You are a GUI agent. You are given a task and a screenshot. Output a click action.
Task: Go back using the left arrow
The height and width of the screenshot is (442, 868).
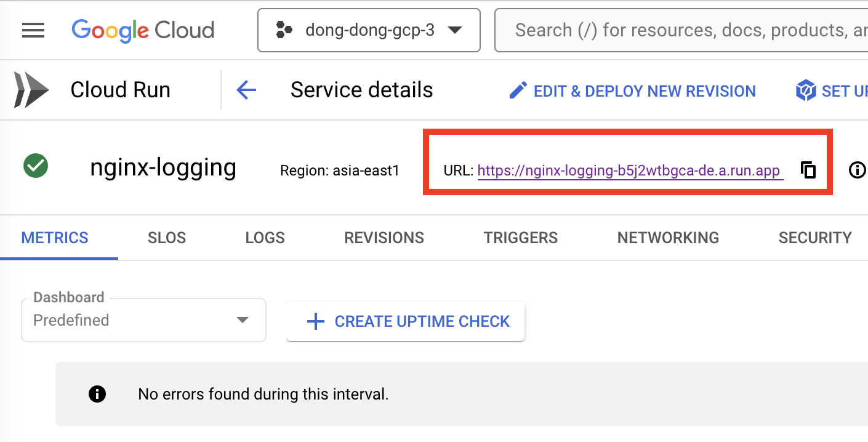point(246,90)
